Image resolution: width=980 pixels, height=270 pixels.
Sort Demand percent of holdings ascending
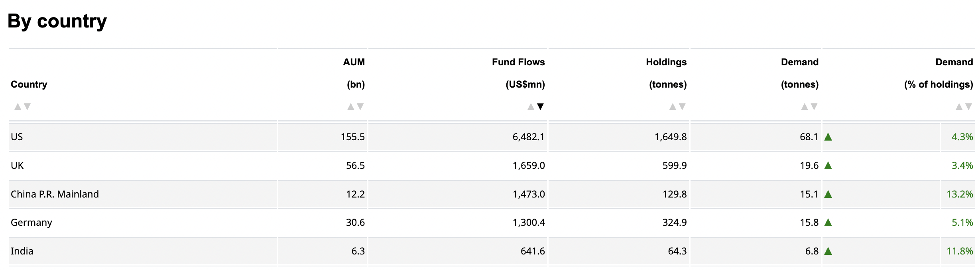pyautogui.click(x=959, y=107)
